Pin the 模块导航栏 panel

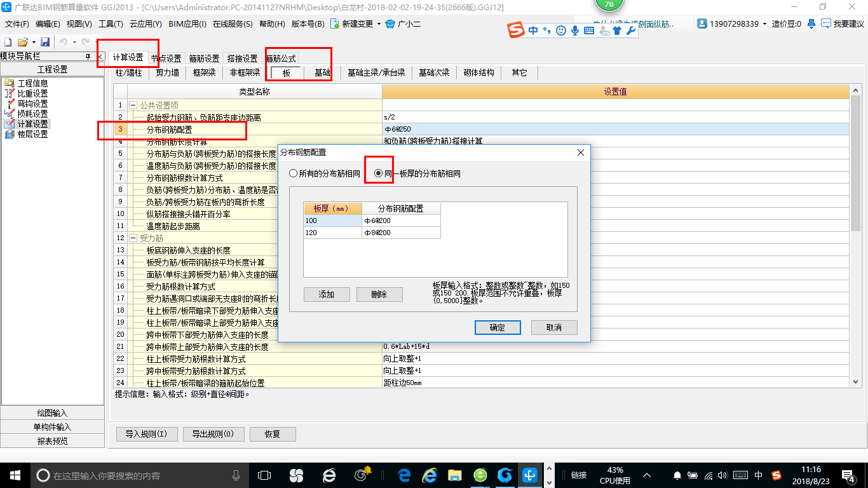coord(88,57)
